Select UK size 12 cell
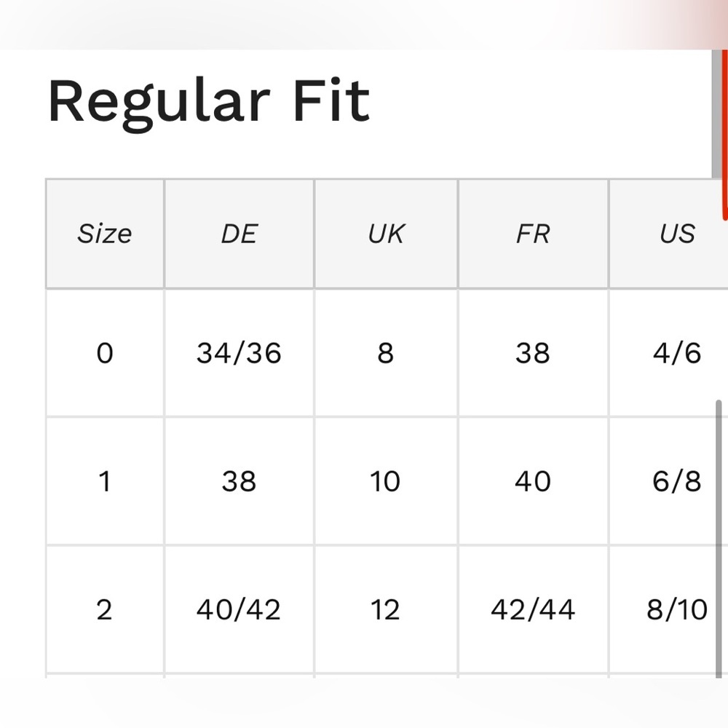Image resolution: width=728 pixels, height=728 pixels. (x=386, y=609)
